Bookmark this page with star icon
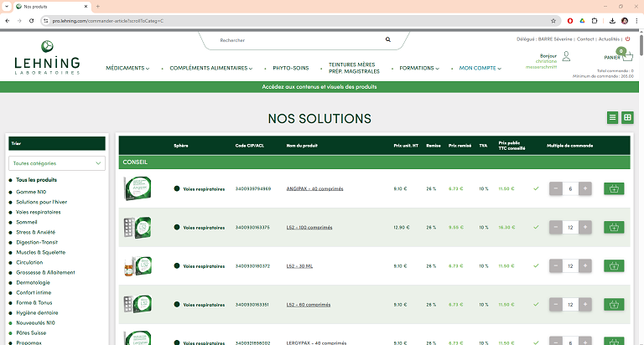644x345 pixels. pos(553,20)
